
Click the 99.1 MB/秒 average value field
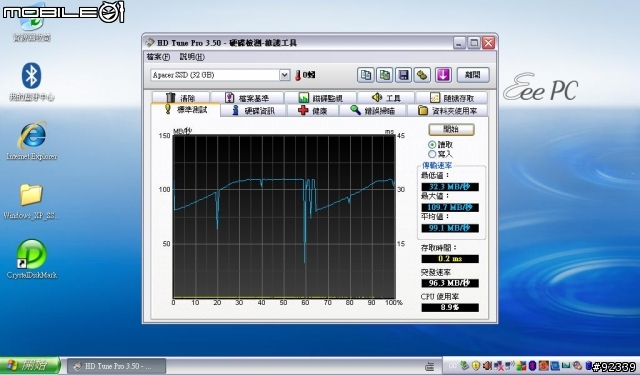click(x=450, y=228)
